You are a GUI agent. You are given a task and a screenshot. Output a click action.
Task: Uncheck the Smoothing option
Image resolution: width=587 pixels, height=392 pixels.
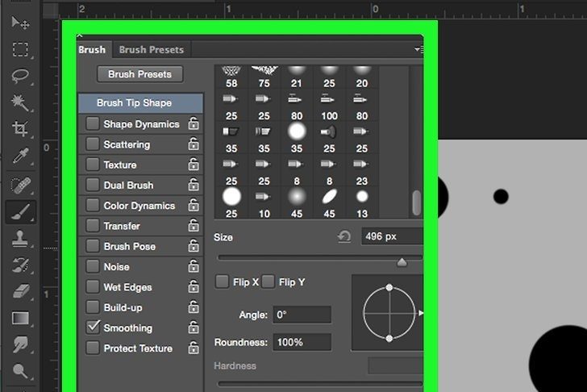click(93, 327)
